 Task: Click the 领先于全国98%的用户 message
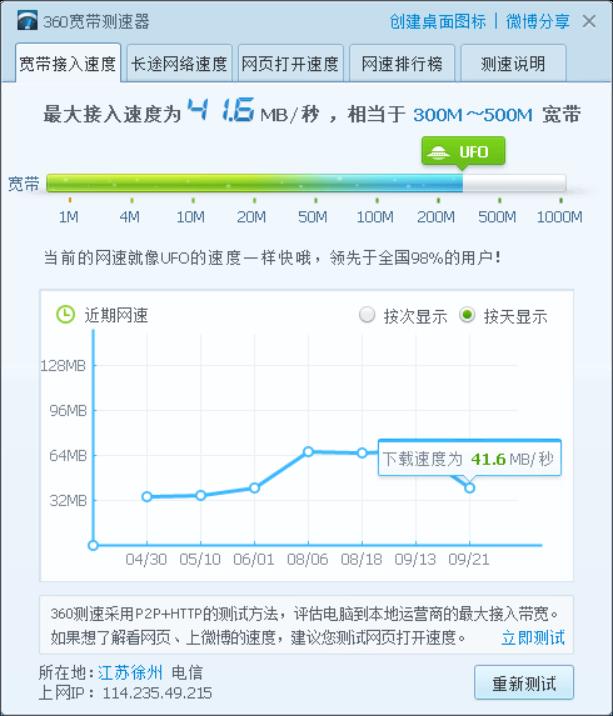point(415,258)
